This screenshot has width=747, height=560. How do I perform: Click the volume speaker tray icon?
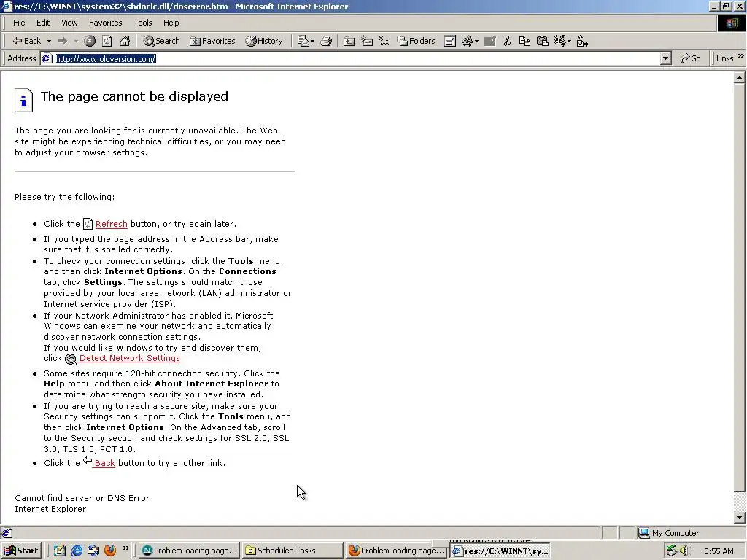pyautogui.click(x=686, y=551)
